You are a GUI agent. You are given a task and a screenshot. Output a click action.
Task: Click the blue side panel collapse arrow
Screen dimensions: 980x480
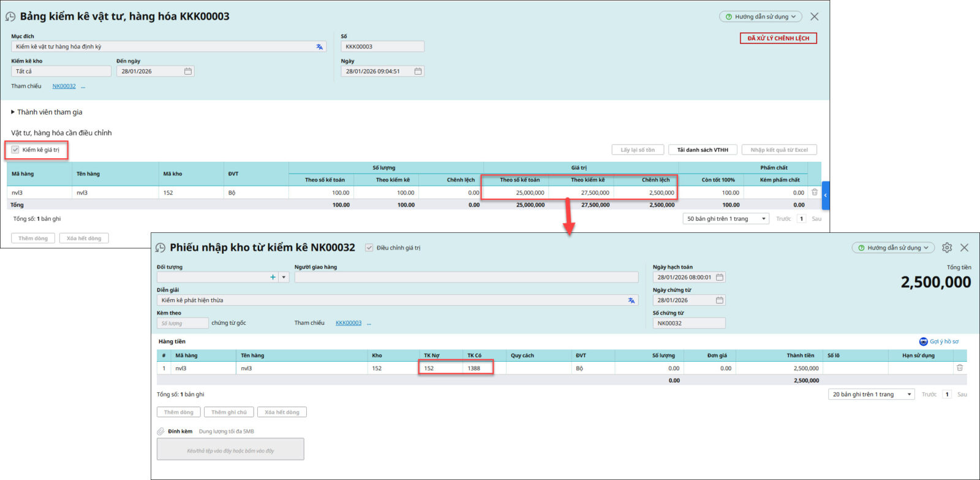tap(826, 195)
